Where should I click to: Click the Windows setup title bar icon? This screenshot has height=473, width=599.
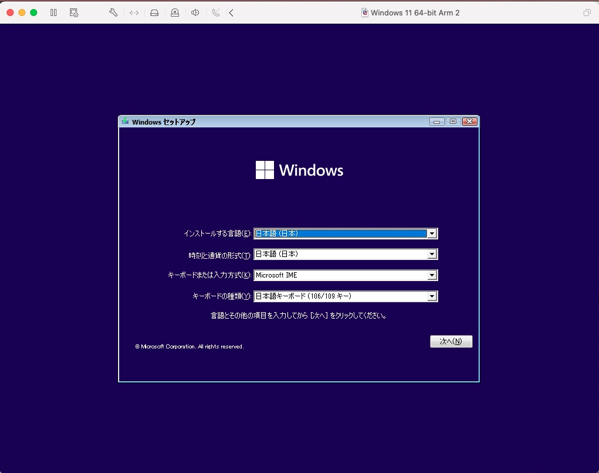coord(125,121)
